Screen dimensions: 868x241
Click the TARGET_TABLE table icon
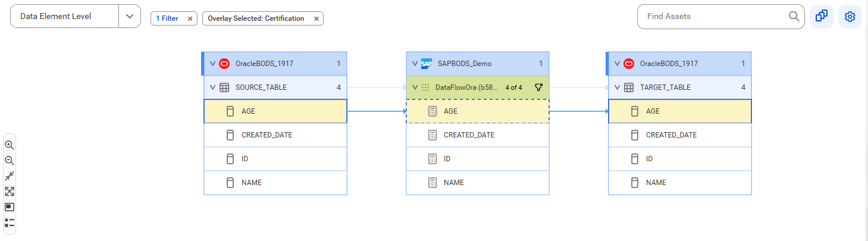tap(629, 87)
